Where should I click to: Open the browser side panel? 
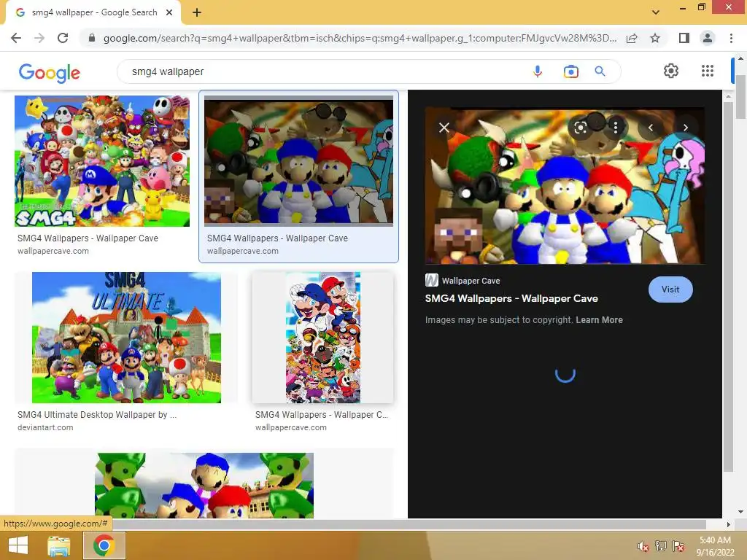pyautogui.click(x=684, y=38)
